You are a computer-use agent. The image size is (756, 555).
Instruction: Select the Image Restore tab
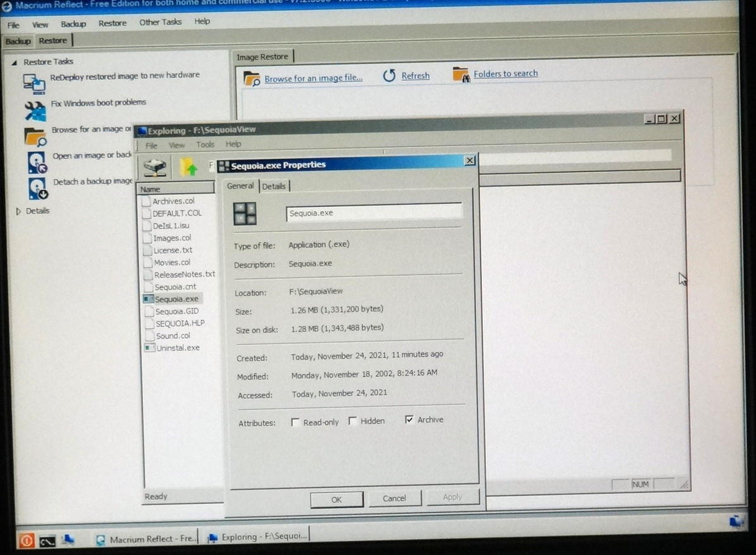click(262, 57)
